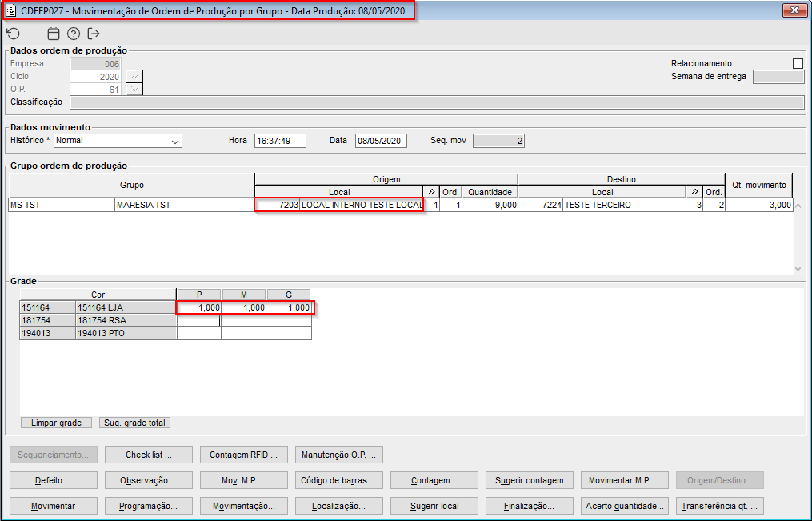The image size is (812, 521).
Task: Click the Classificação field
Action: tap(437, 102)
